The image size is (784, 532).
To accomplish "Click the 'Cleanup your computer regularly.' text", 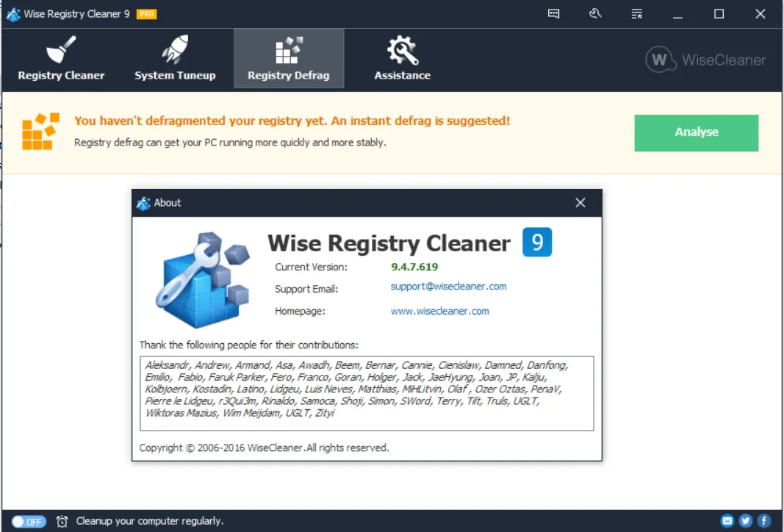I will pos(150,521).
